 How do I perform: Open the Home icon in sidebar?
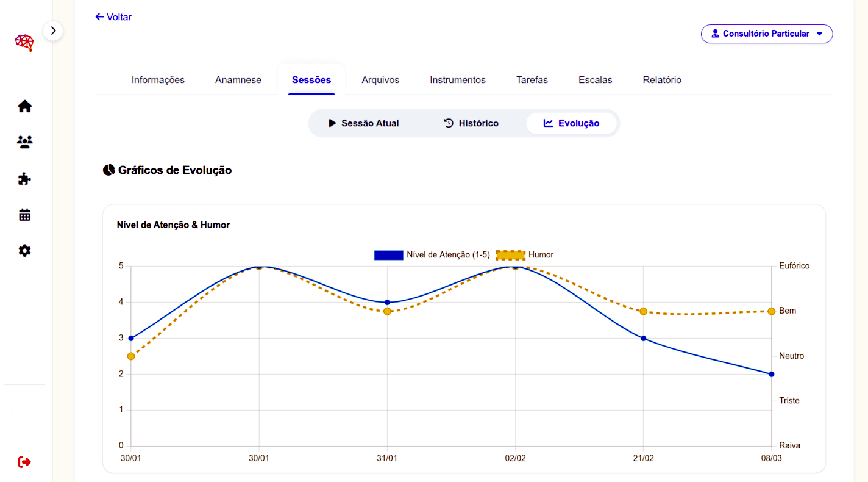[x=24, y=106]
